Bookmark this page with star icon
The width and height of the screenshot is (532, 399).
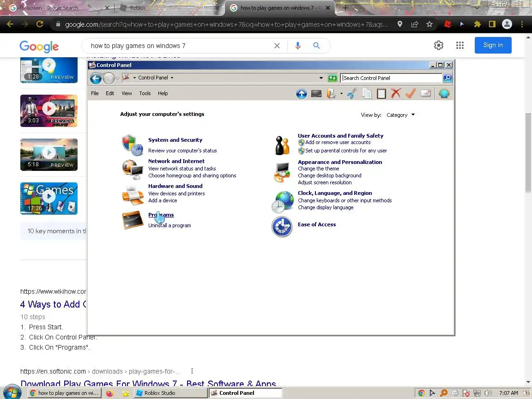[429, 24]
